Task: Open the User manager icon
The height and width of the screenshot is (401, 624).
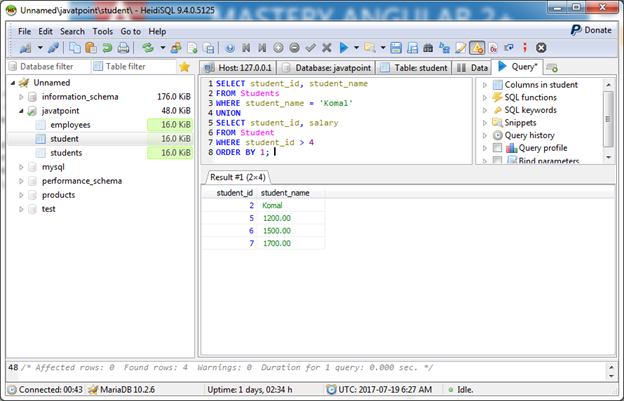Action: 176,48
